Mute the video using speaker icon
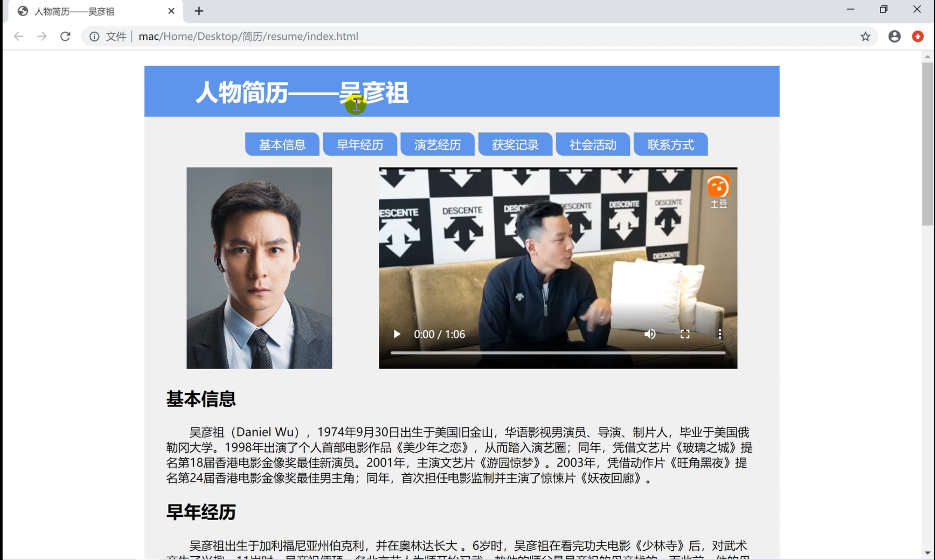Screen dimensions: 935x560 pyautogui.click(x=650, y=334)
